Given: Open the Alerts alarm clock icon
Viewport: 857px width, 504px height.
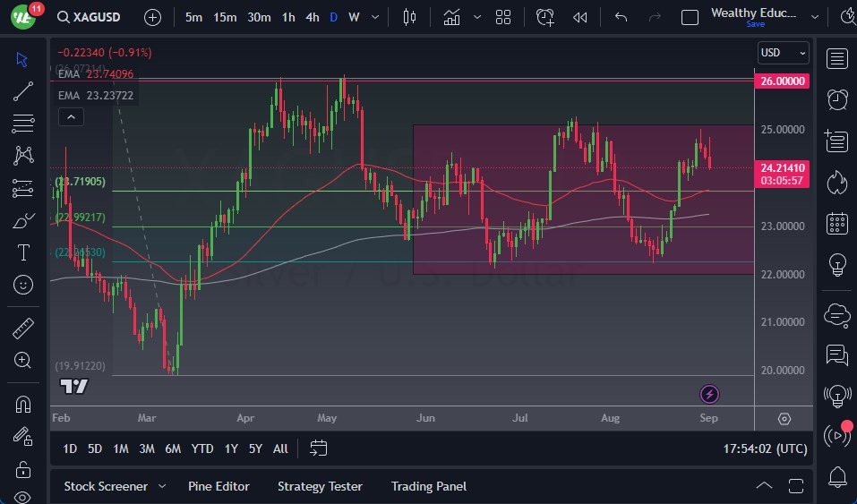Looking at the screenshot, I should [837, 99].
